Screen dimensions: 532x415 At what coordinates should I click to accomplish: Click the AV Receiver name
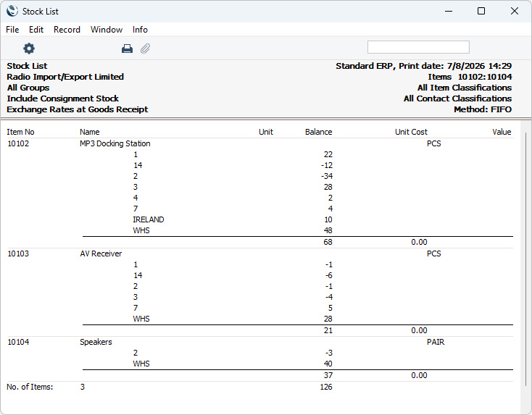pos(101,253)
